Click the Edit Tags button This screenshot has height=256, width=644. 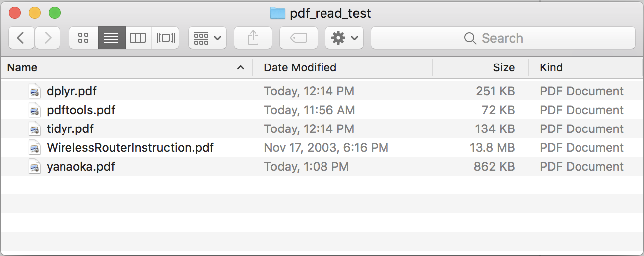click(299, 38)
